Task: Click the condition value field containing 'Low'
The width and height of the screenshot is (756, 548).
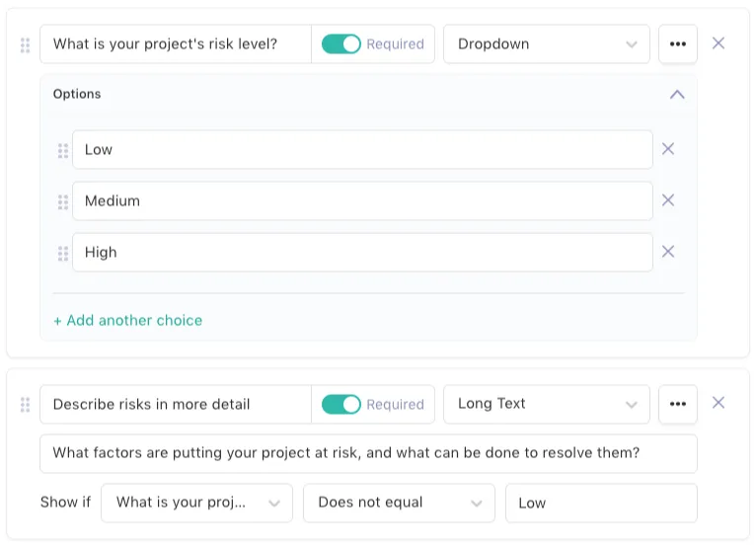Action: 600,503
